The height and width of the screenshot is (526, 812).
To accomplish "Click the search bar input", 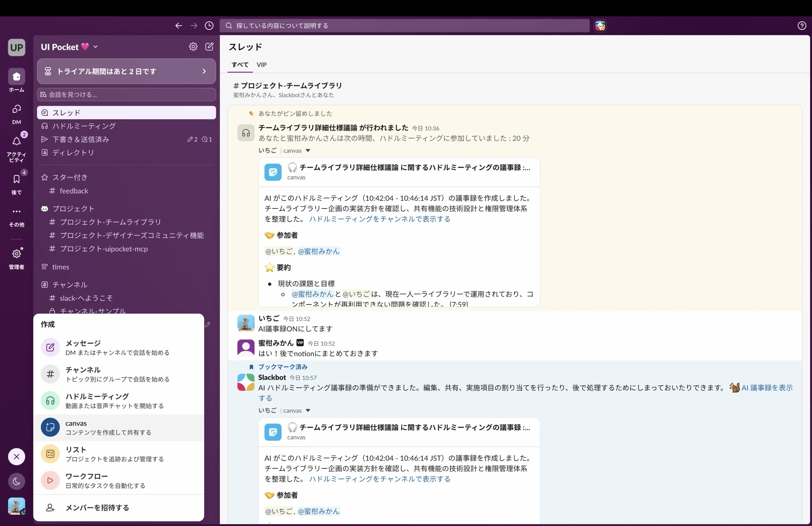I will (x=404, y=26).
